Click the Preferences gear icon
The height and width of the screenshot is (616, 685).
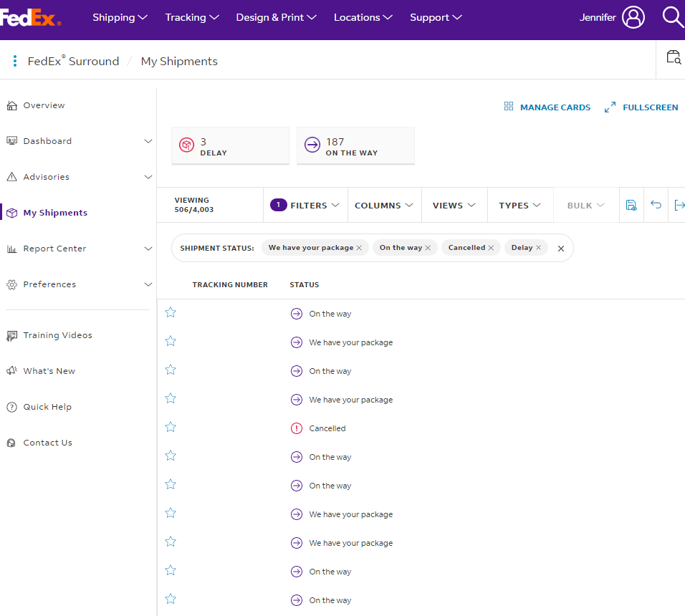[11, 284]
